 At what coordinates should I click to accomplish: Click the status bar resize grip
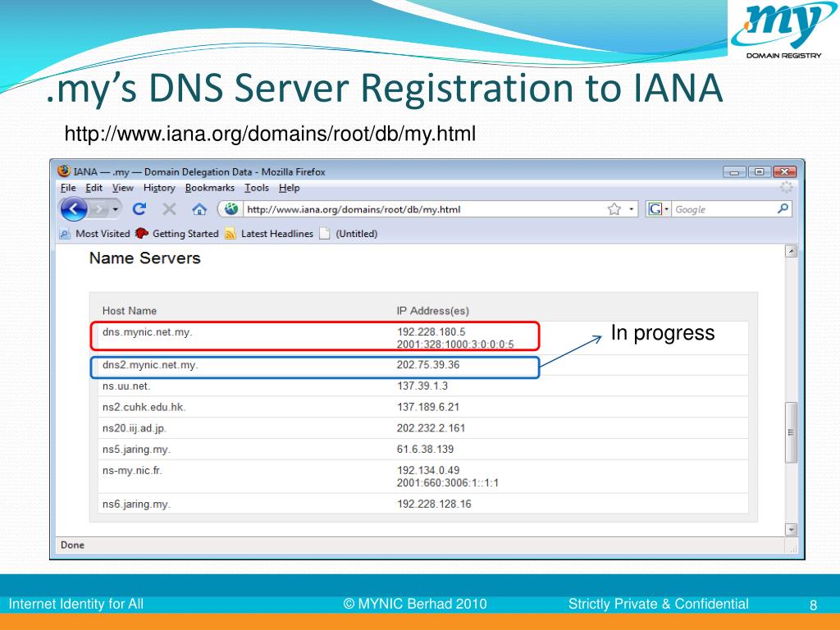coord(792,548)
